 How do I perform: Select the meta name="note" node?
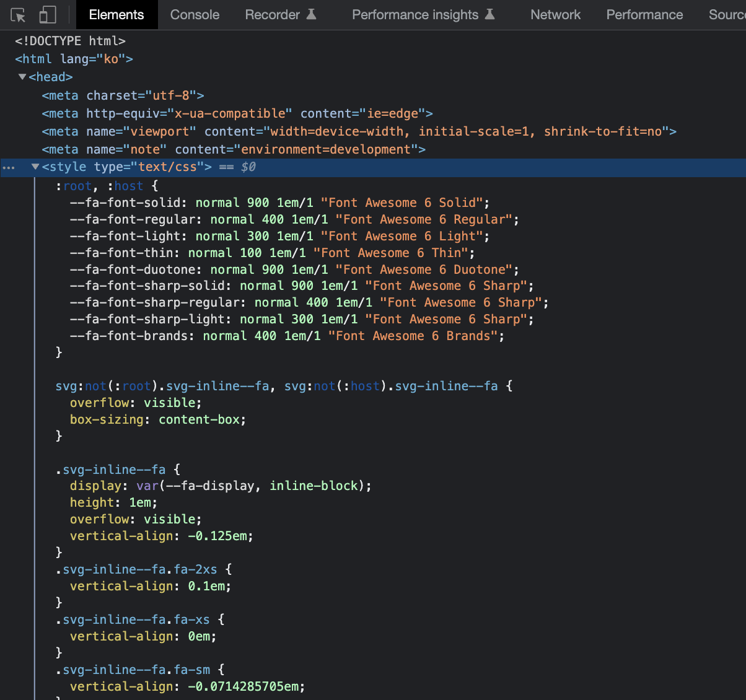[x=234, y=149]
